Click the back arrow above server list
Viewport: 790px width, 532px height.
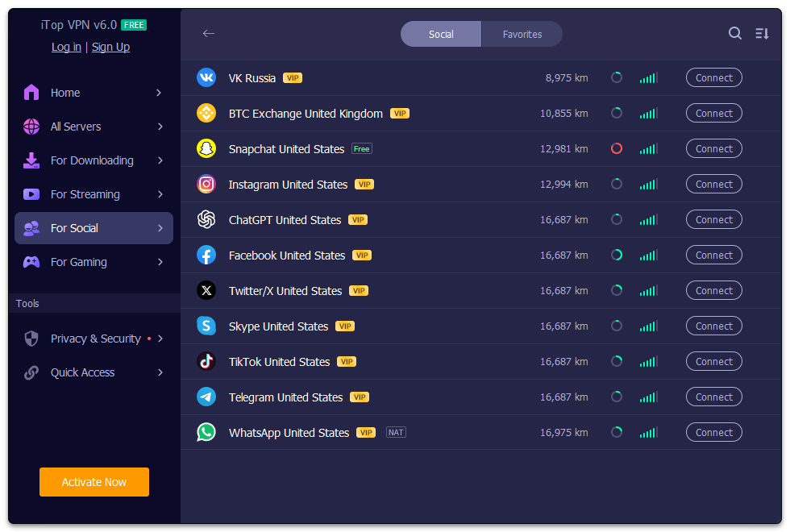tap(209, 34)
